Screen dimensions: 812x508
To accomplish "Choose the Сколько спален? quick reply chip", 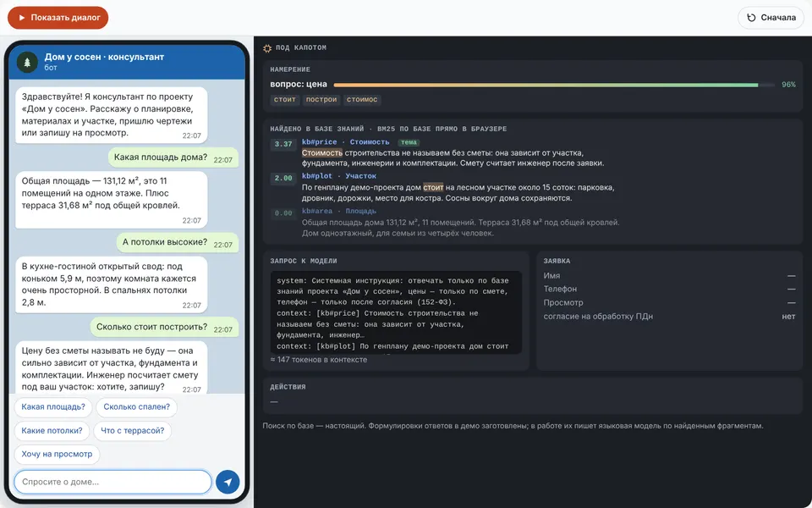I will (x=137, y=407).
